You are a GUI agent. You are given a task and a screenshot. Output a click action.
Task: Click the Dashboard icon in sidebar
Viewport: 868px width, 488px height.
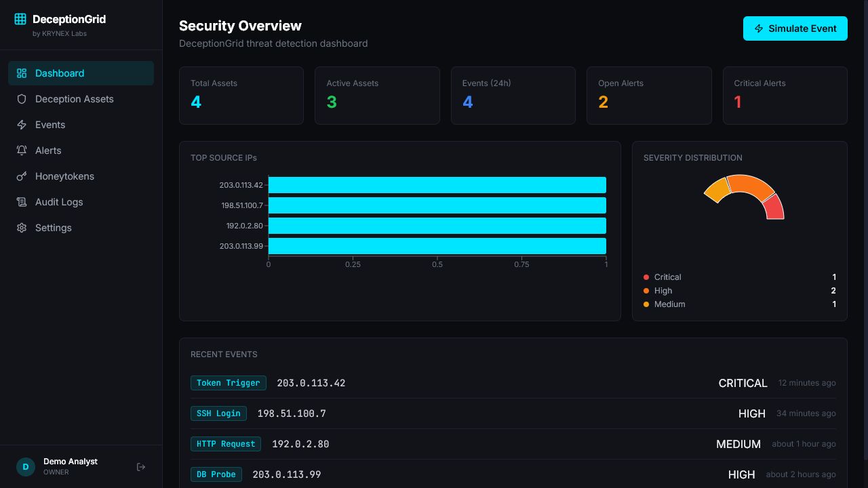point(22,73)
